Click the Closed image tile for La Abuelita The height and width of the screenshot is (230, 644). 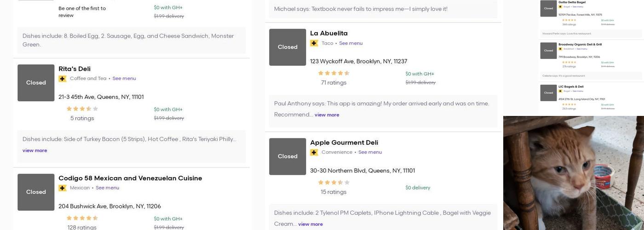(287, 47)
